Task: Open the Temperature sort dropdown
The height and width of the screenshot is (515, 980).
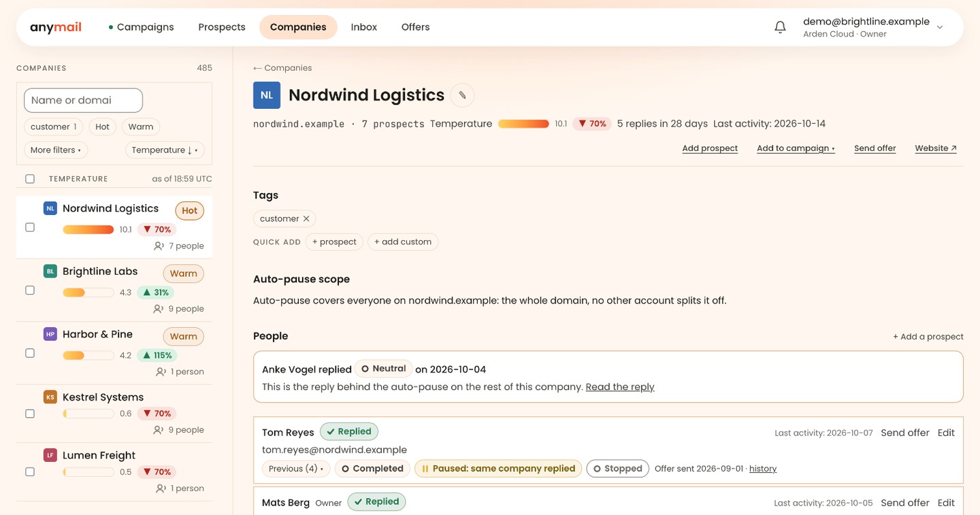Action: pyautogui.click(x=165, y=150)
